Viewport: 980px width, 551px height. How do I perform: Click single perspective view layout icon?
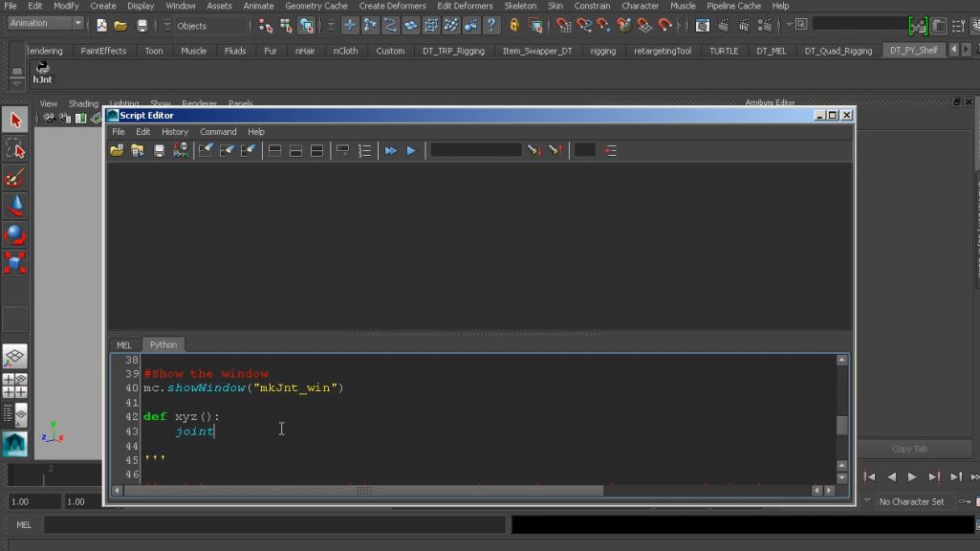(14, 357)
